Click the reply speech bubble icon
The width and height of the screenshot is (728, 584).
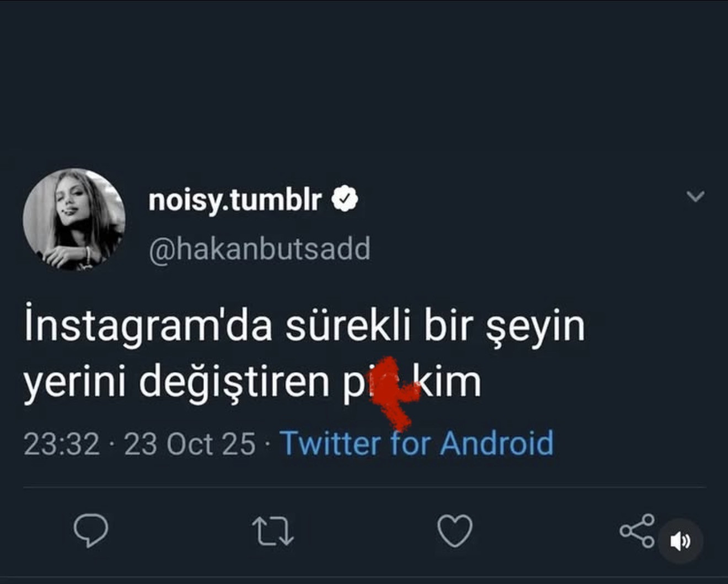coord(91,530)
